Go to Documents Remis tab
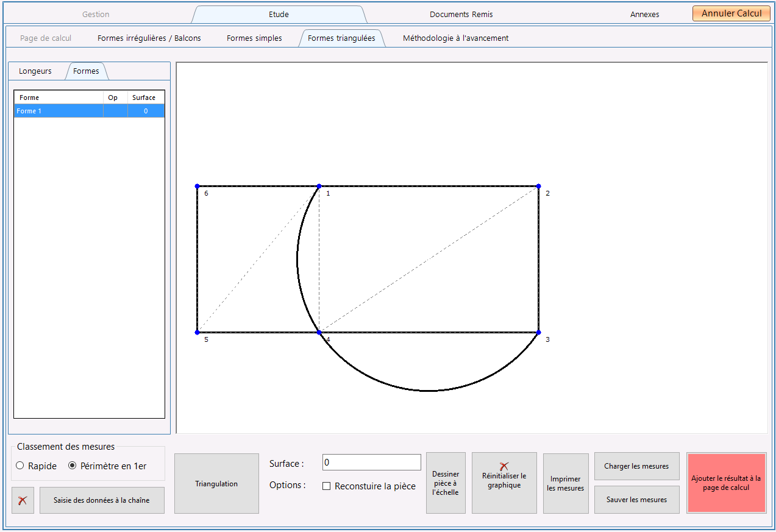The height and width of the screenshot is (532, 776). click(x=461, y=14)
